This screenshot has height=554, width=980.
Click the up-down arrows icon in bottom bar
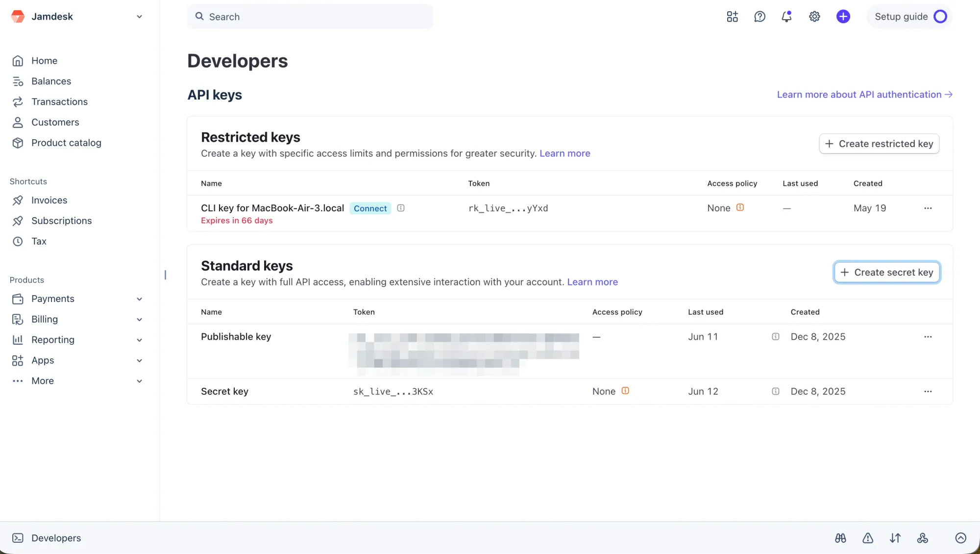pos(895,538)
